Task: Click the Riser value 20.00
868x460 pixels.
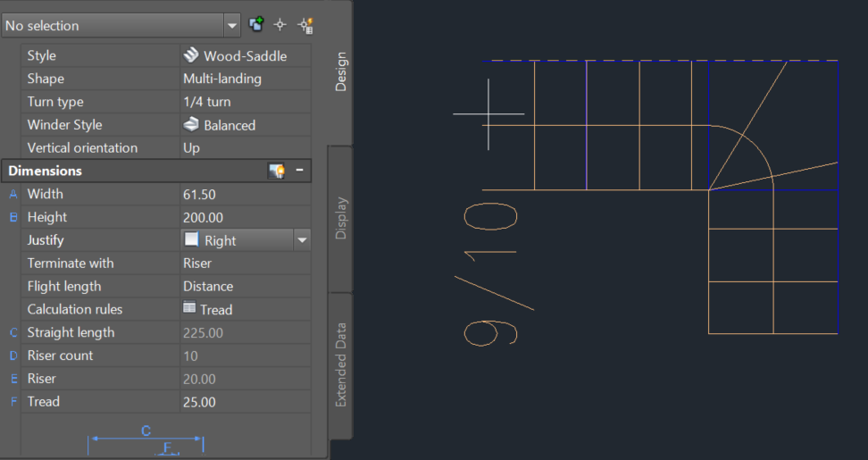Action: pos(199,380)
